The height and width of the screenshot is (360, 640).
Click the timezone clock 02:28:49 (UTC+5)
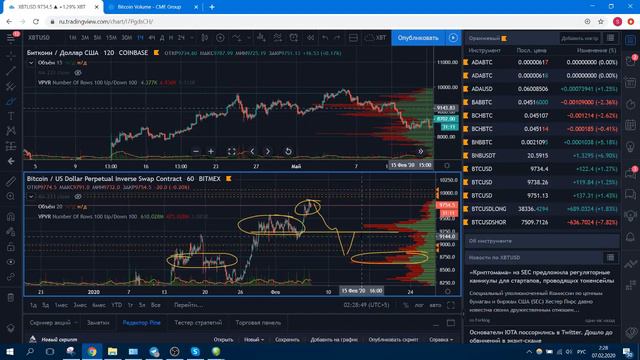[x=366, y=305]
